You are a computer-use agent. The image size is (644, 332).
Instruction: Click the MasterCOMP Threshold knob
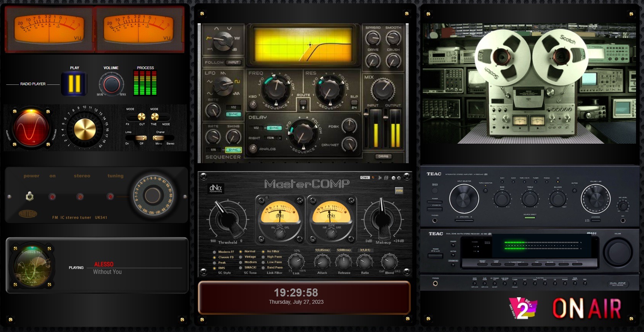coord(228,220)
